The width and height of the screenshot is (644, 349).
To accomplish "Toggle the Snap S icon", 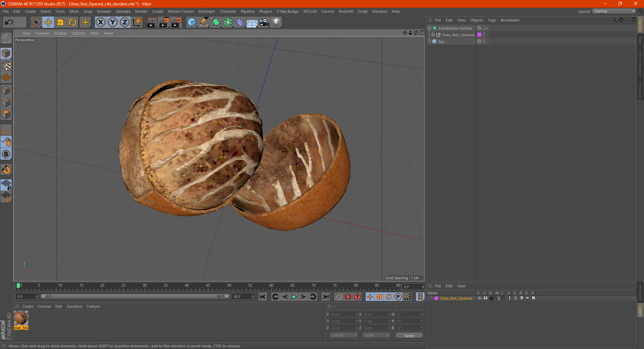I will (6, 154).
